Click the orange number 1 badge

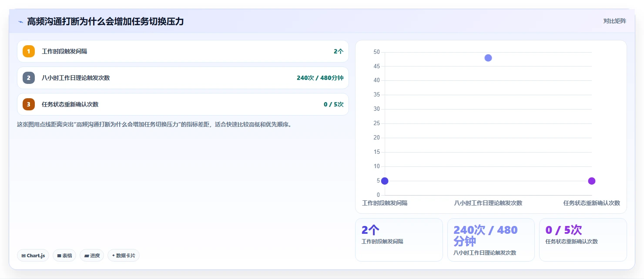[x=29, y=51]
